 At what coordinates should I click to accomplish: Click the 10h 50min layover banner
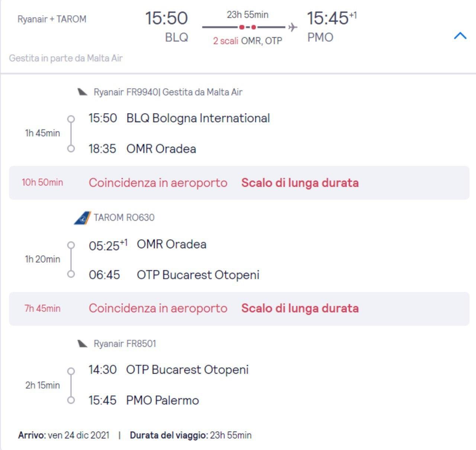239,183
